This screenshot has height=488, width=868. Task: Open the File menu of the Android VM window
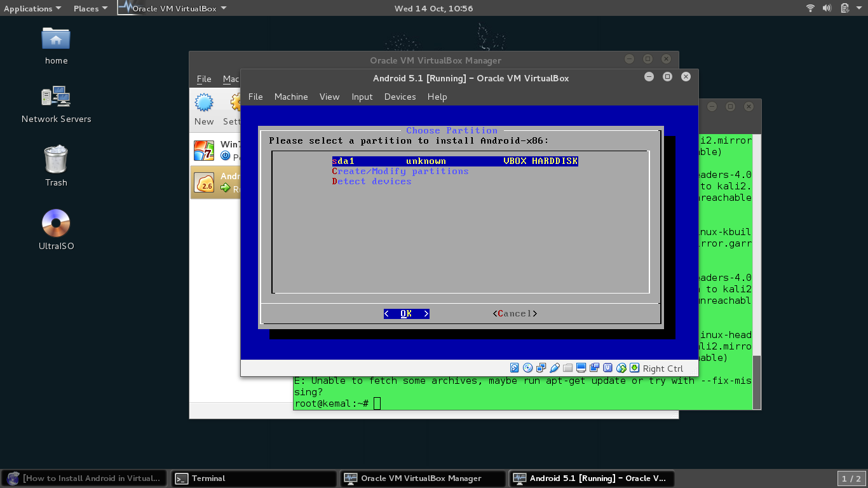click(255, 97)
